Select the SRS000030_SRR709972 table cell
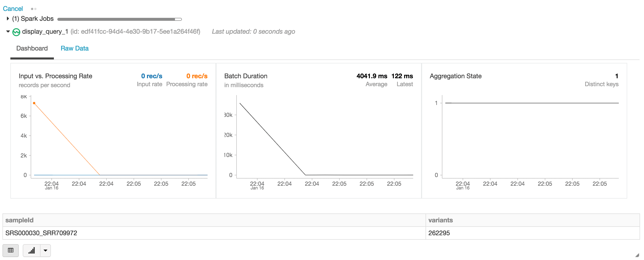 click(41, 233)
